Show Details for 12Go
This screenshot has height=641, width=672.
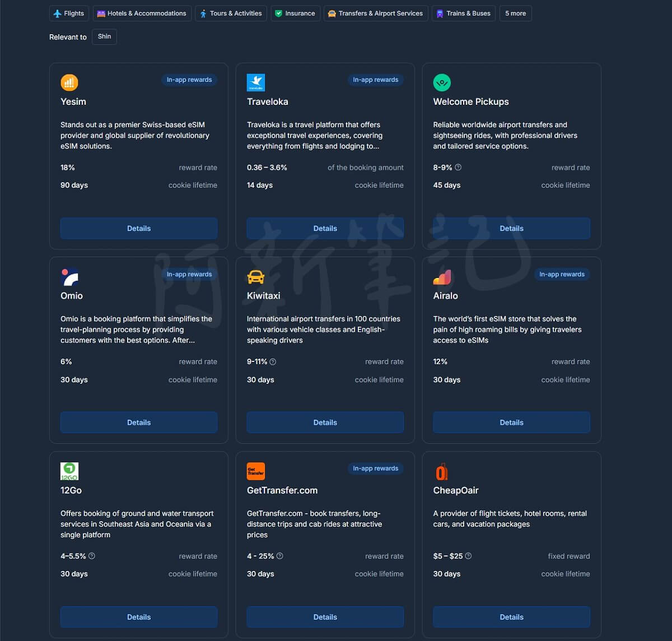[x=139, y=617]
